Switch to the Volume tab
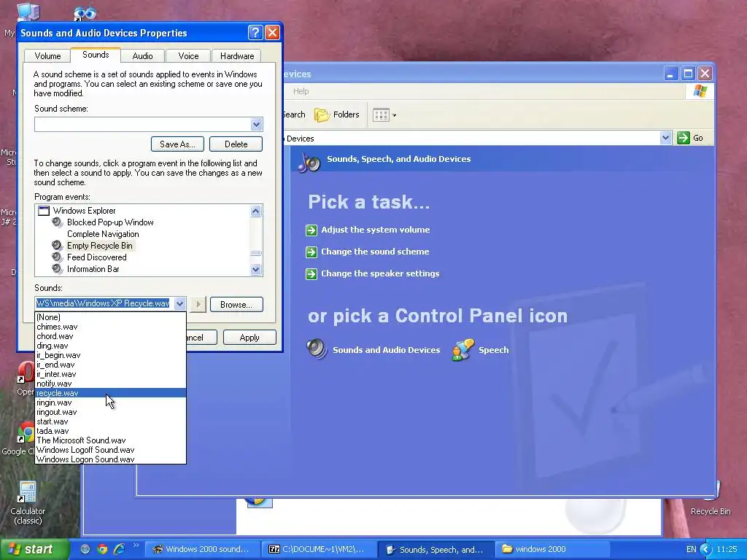This screenshot has width=747, height=560. pyautogui.click(x=47, y=55)
